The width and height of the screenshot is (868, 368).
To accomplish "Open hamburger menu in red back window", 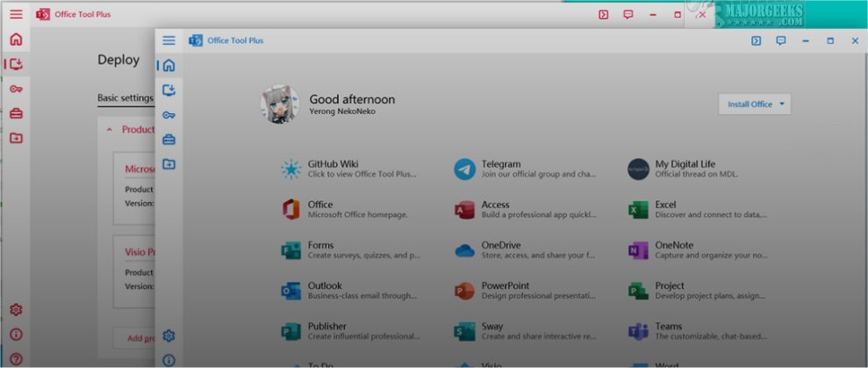I will point(16,14).
